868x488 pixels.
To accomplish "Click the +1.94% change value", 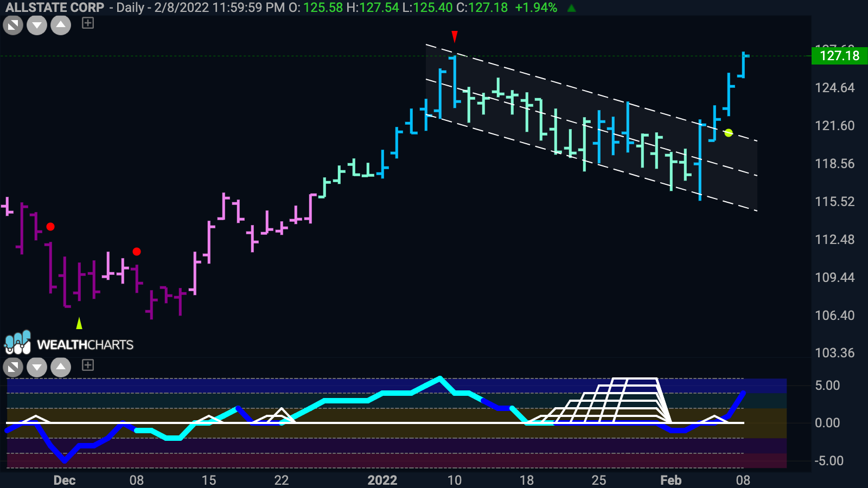I will tap(536, 8).
